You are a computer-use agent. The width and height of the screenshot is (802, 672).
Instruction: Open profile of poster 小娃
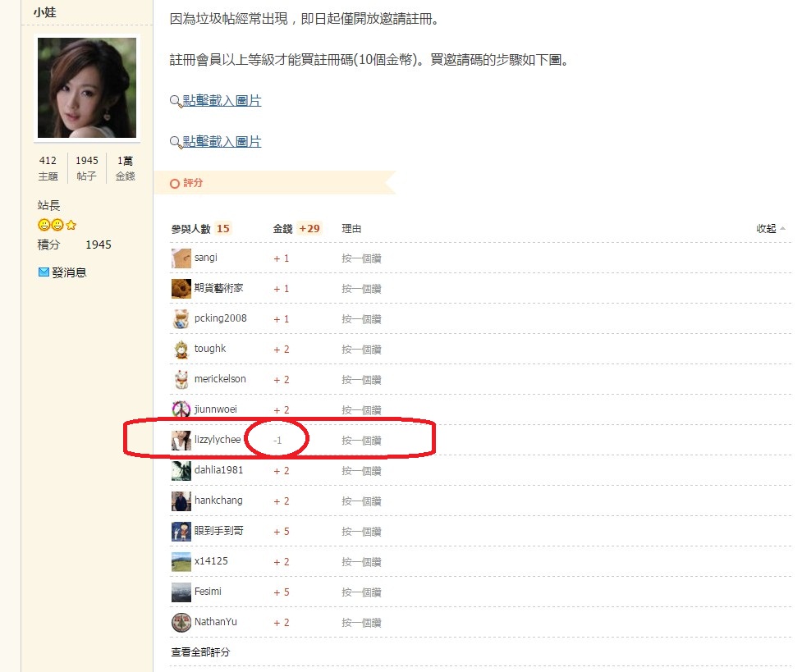point(45,11)
